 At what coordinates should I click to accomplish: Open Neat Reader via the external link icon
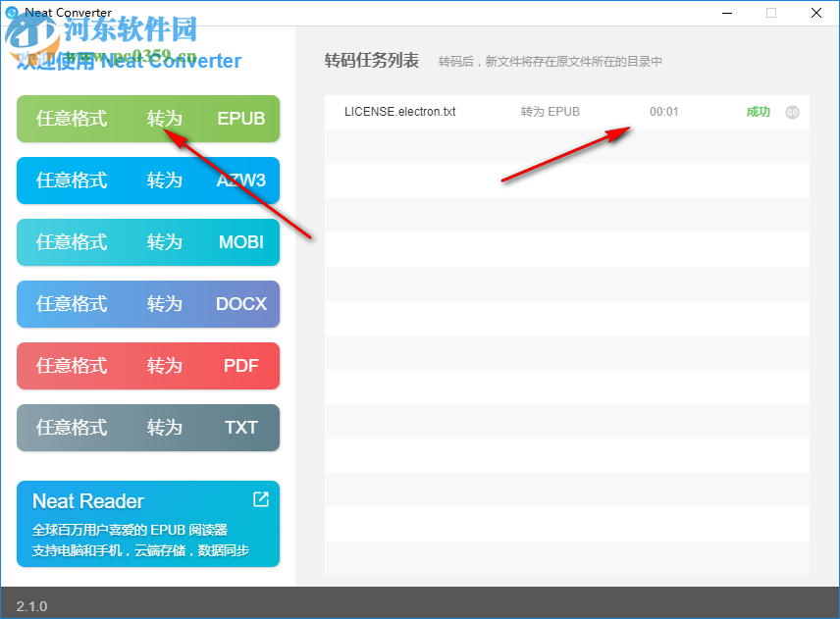[x=260, y=499]
